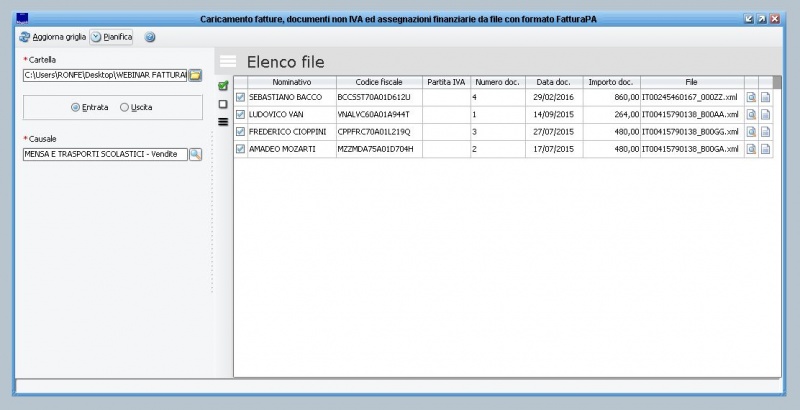Click into the Causale text field
The width and height of the screenshot is (800, 410).
pos(104,154)
